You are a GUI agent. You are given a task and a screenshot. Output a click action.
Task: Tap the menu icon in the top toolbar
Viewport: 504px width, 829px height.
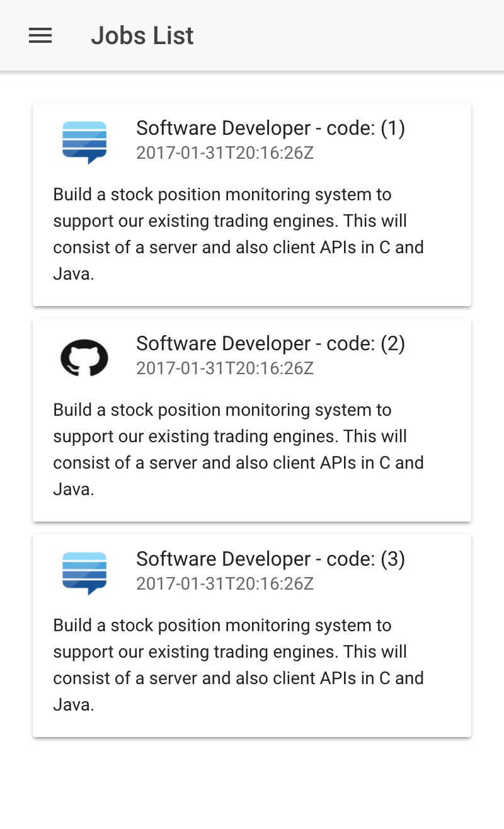point(40,35)
